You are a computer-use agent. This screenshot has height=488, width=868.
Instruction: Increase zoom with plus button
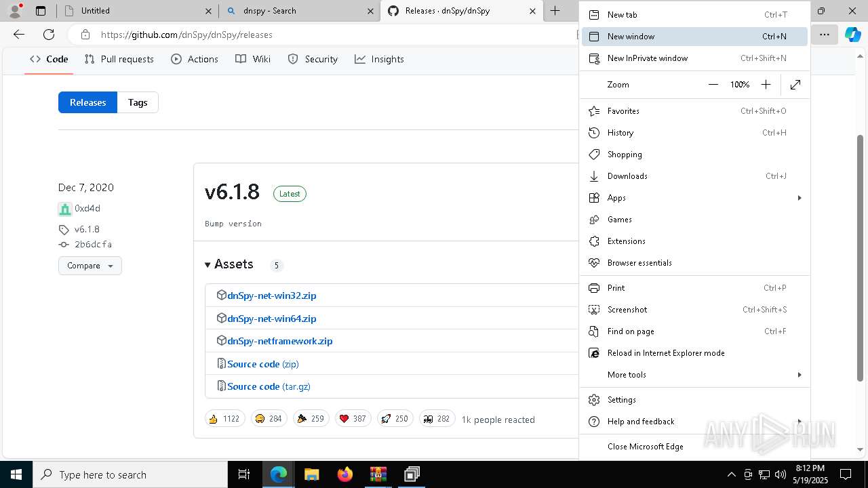pos(766,85)
